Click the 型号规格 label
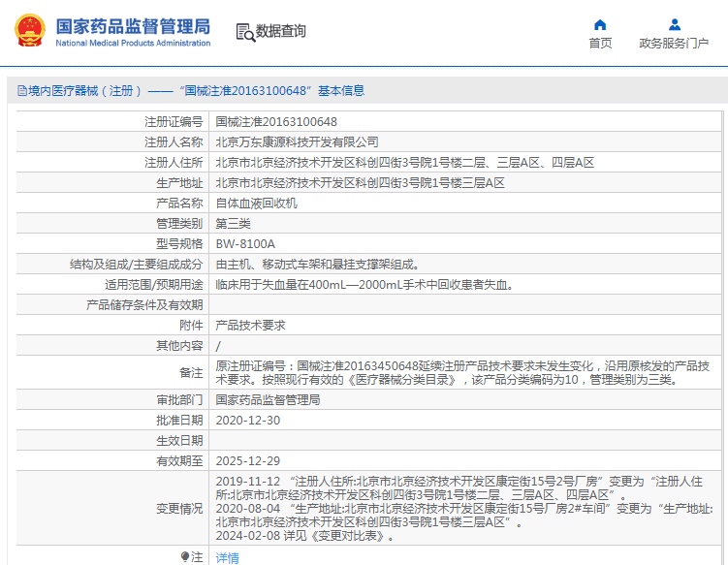Viewport: 728px width, 565px height. (179, 244)
